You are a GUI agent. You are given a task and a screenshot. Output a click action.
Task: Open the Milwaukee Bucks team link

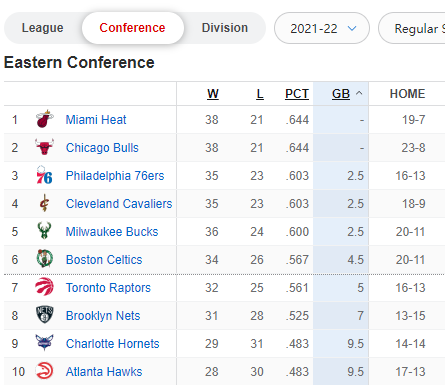pos(112,232)
